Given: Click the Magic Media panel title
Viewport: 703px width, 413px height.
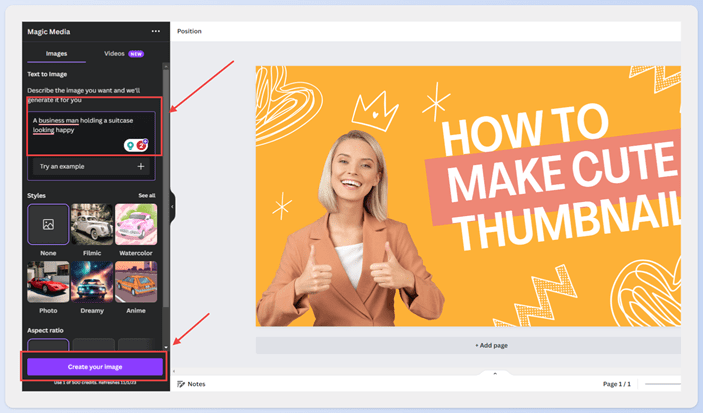Looking at the screenshot, I should click(48, 31).
